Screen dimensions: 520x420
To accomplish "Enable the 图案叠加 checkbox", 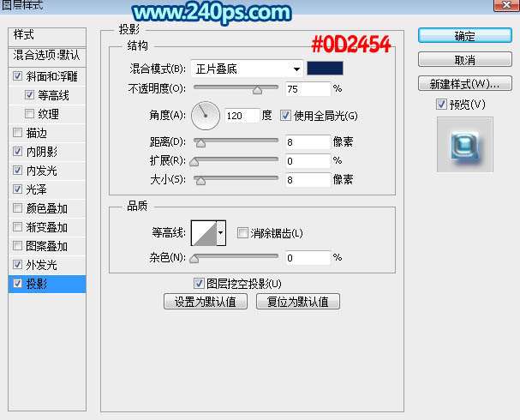I will pos(18,246).
